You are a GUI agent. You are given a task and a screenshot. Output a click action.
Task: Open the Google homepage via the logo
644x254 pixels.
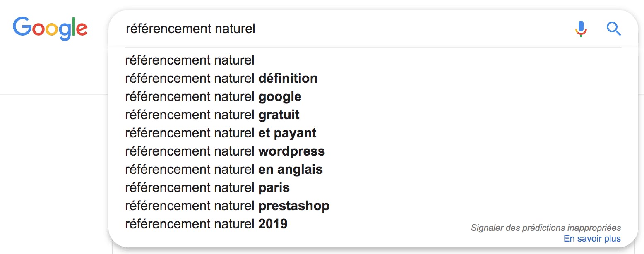click(x=50, y=28)
